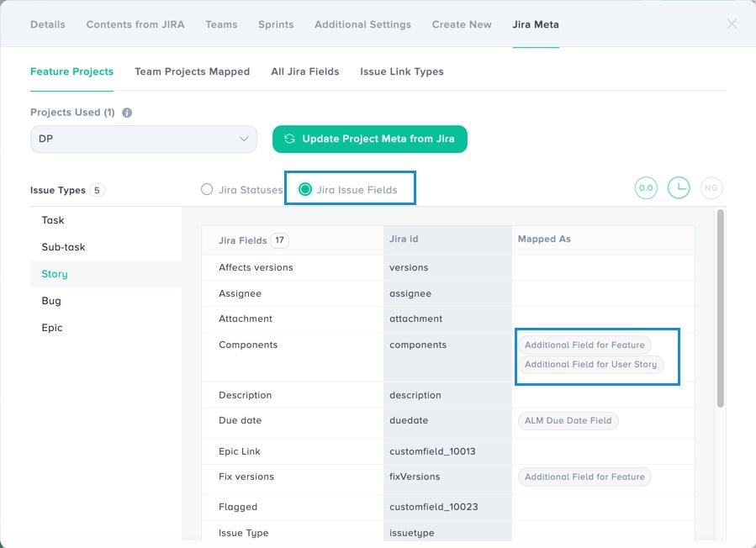Click the Fix versions Additional Field for Feature tag
Screen dimensions: 756x548
coord(584,477)
